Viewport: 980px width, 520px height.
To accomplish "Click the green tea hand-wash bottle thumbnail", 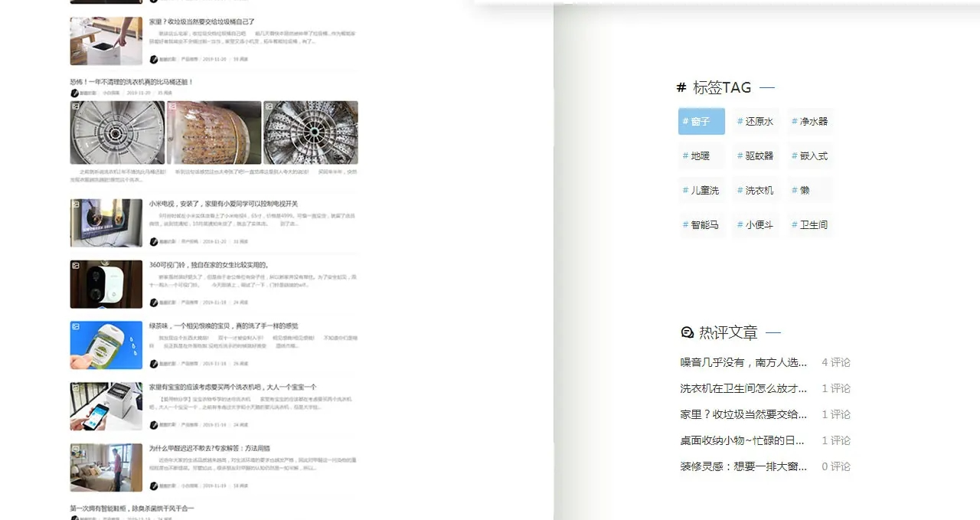I will click(x=106, y=345).
